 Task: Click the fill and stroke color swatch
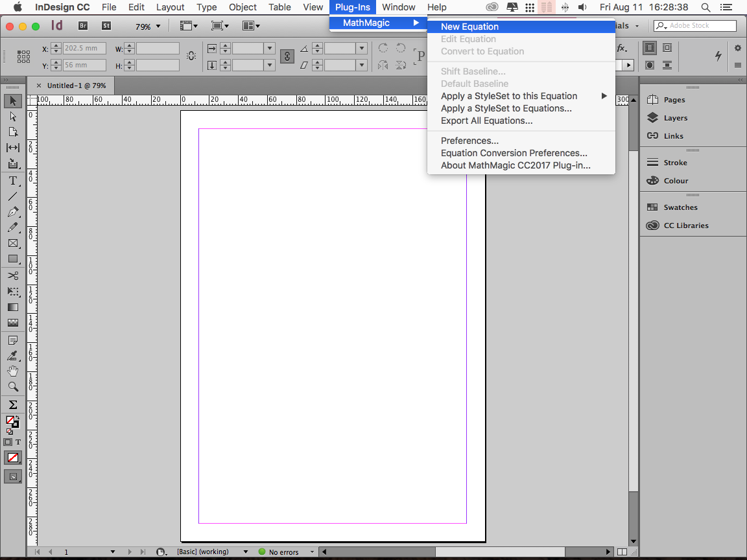coord(12,421)
